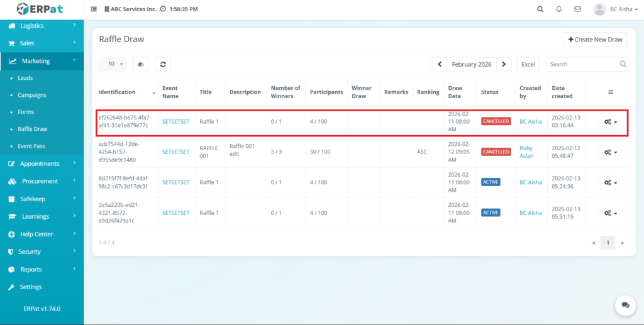This screenshot has height=325, width=644.
Task: Open actions gear dropdown for RAFFLE 001
Action: [610, 152]
